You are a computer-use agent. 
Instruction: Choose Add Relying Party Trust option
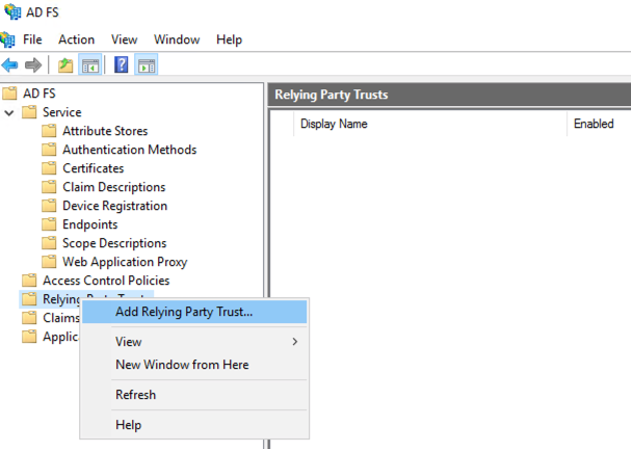tap(184, 311)
